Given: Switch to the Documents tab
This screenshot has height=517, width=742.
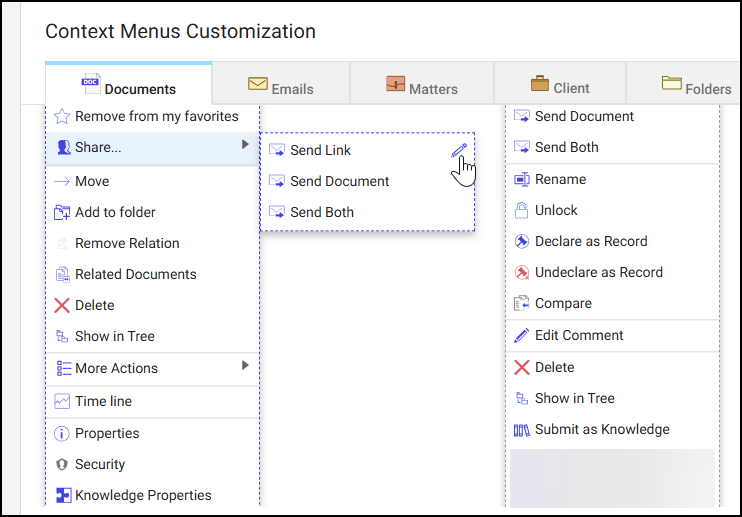Looking at the screenshot, I should tap(129, 84).
